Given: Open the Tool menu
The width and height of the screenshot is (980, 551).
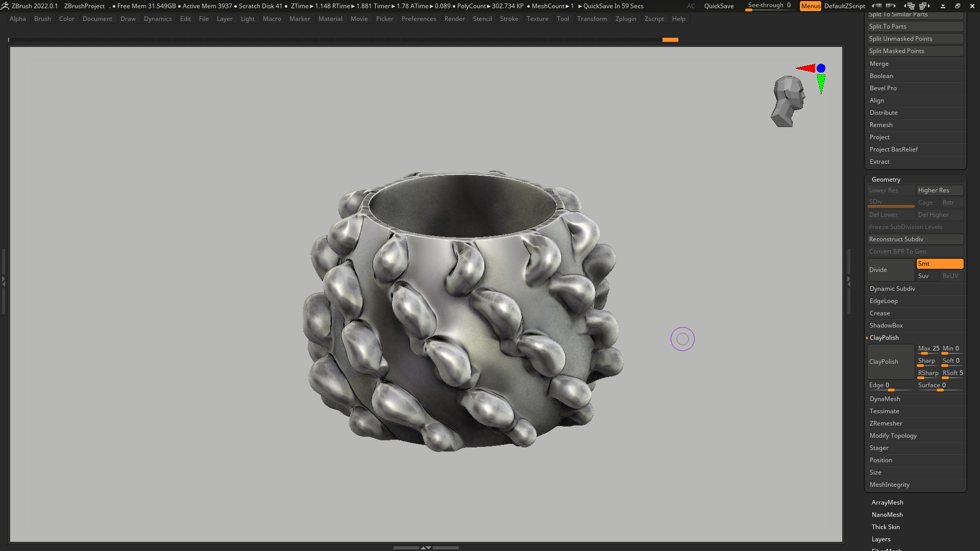Looking at the screenshot, I should point(562,19).
